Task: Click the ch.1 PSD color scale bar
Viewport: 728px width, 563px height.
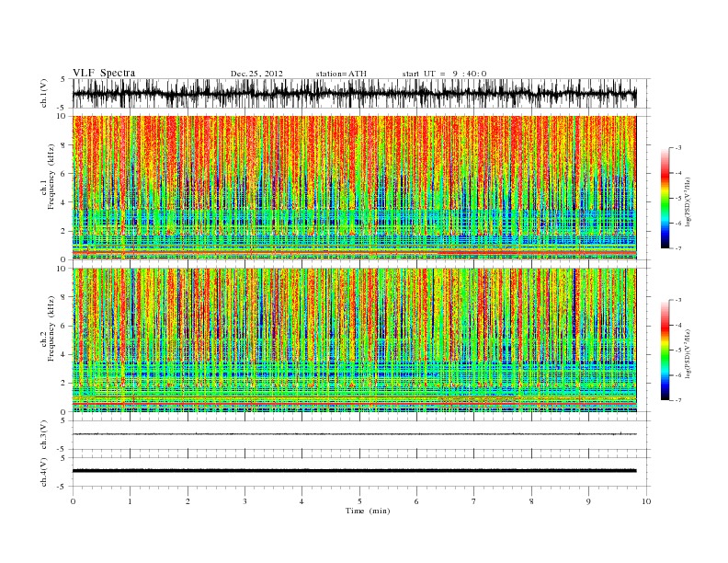Action: pos(665,198)
